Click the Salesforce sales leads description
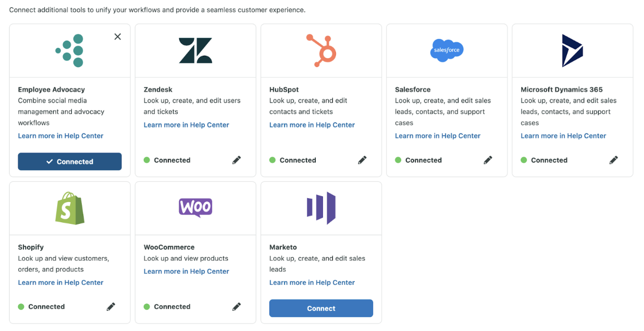This screenshot has width=644, height=331. pos(443,112)
